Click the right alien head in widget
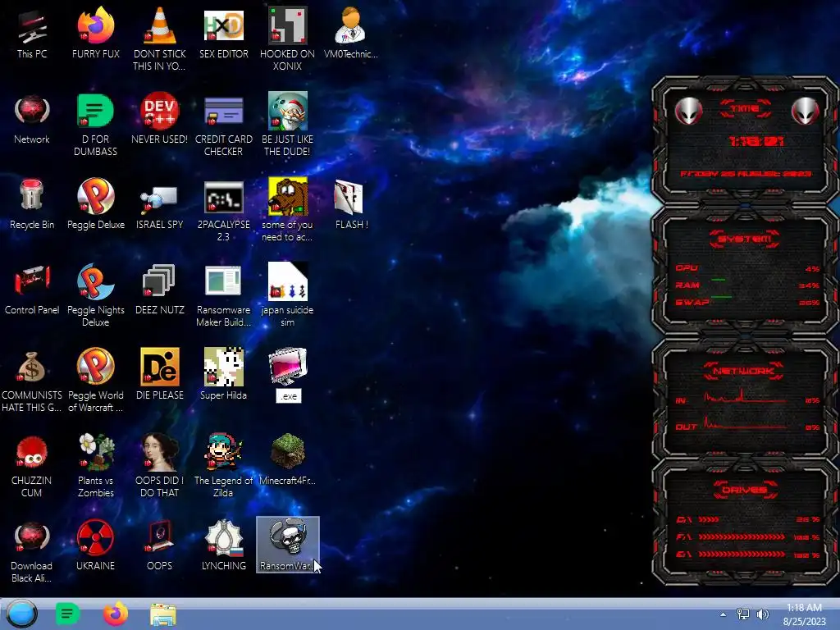 click(x=806, y=111)
